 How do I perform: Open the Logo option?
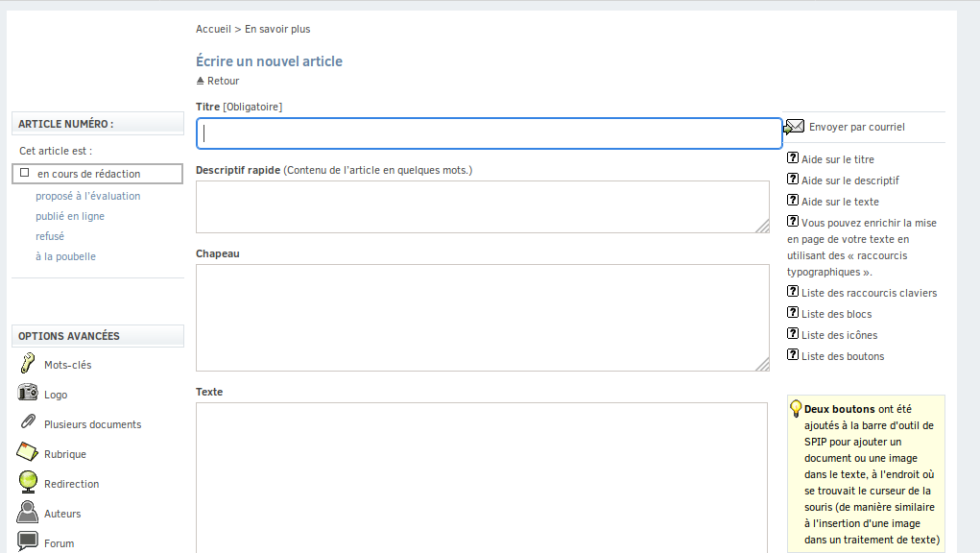(56, 395)
